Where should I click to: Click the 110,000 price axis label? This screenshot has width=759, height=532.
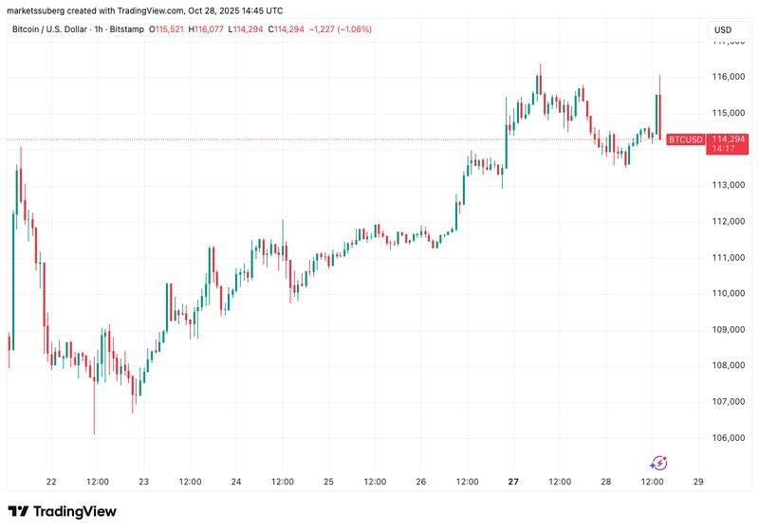point(729,294)
